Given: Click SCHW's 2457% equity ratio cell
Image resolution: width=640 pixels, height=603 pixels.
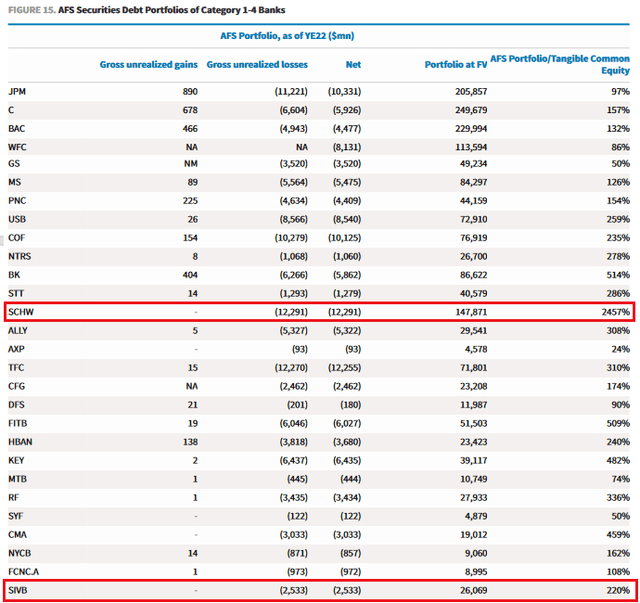Looking at the screenshot, I should [x=611, y=312].
